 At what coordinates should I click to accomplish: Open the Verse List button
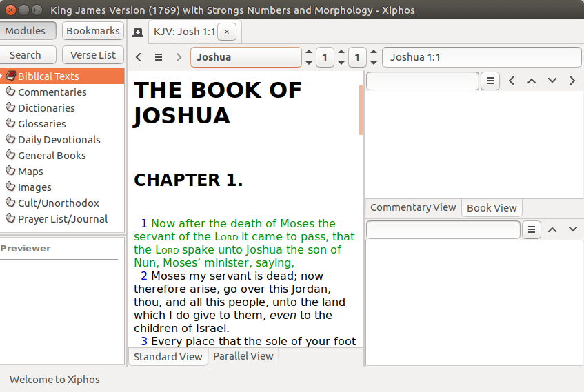[x=93, y=55]
